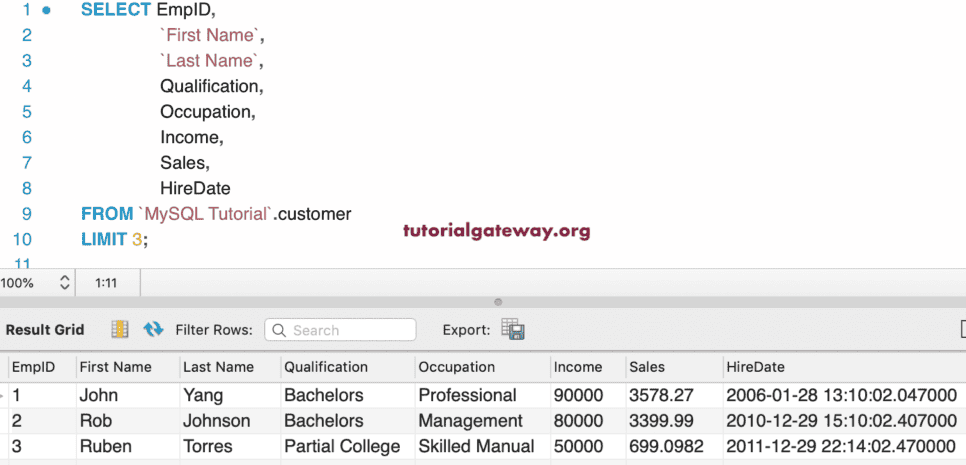Select HireDate 2010-12-29 15:10:02.407000
The image size is (966, 465).
coord(842,421)
